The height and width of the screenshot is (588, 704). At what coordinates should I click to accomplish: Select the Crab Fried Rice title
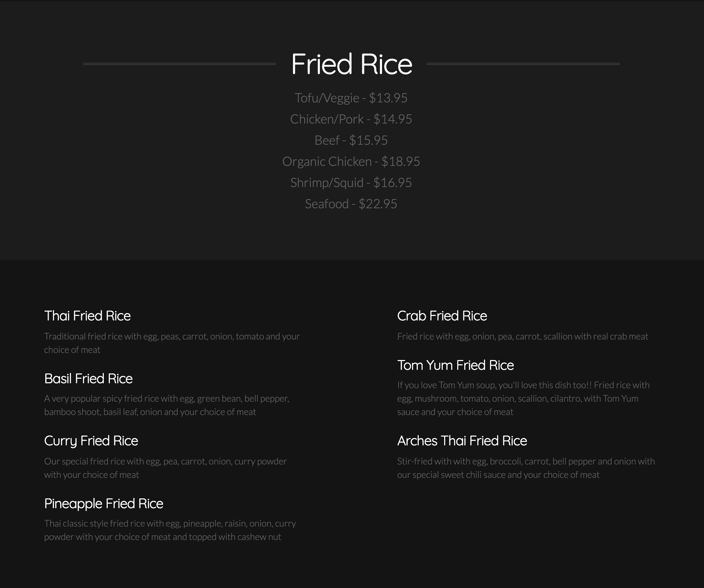coord(442,316)
